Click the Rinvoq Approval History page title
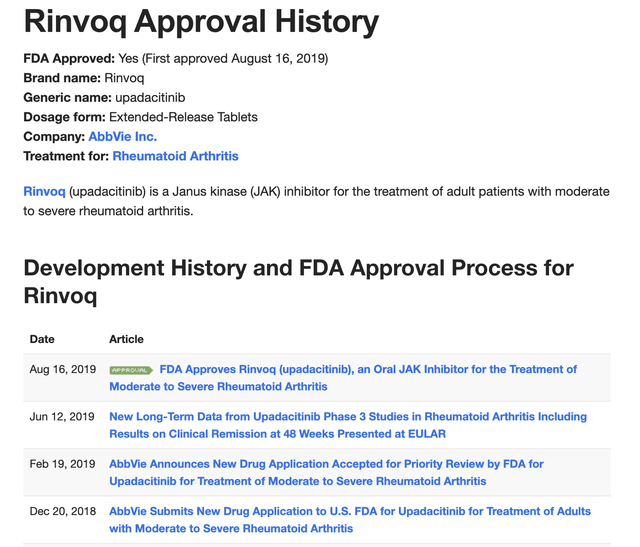Viewport: 640px width, 547px height. [x=201, y=22]
